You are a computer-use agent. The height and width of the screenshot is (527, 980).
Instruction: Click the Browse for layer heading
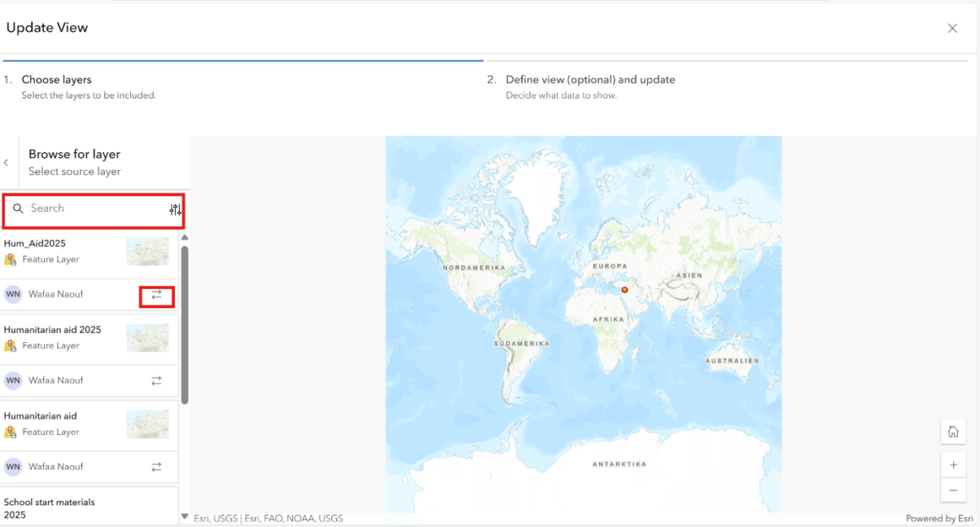click(x=74, y=154)
